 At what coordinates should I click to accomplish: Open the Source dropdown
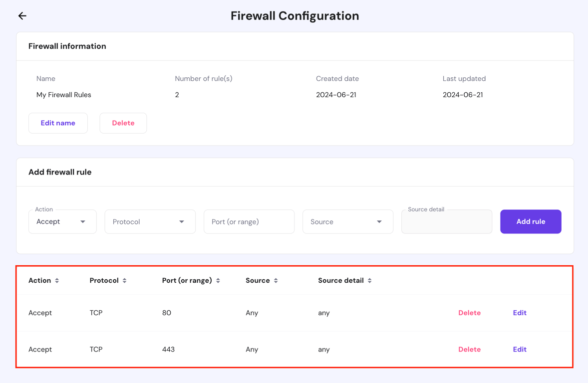(347, 221)
